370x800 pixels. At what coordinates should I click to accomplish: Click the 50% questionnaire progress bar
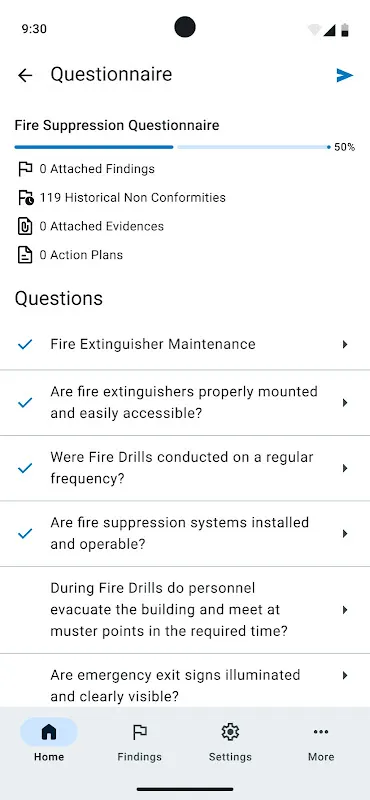pyautogui.click(x=173, y=147)
